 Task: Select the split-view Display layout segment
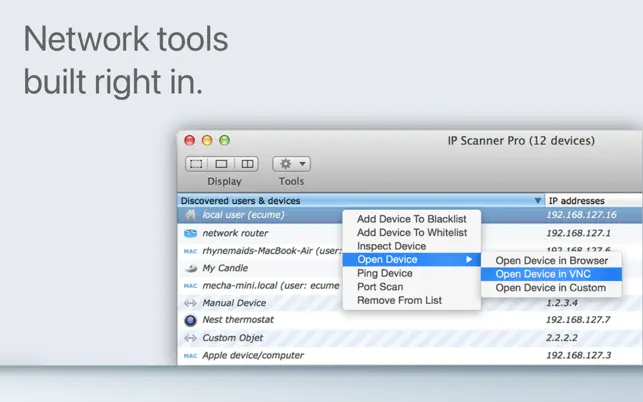point(247,164)
